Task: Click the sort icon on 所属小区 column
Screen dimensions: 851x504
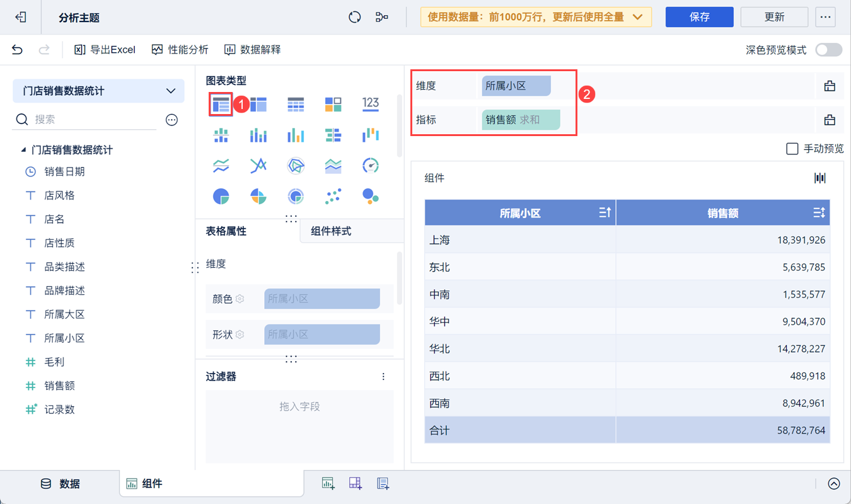Action: tap(605, 213)
